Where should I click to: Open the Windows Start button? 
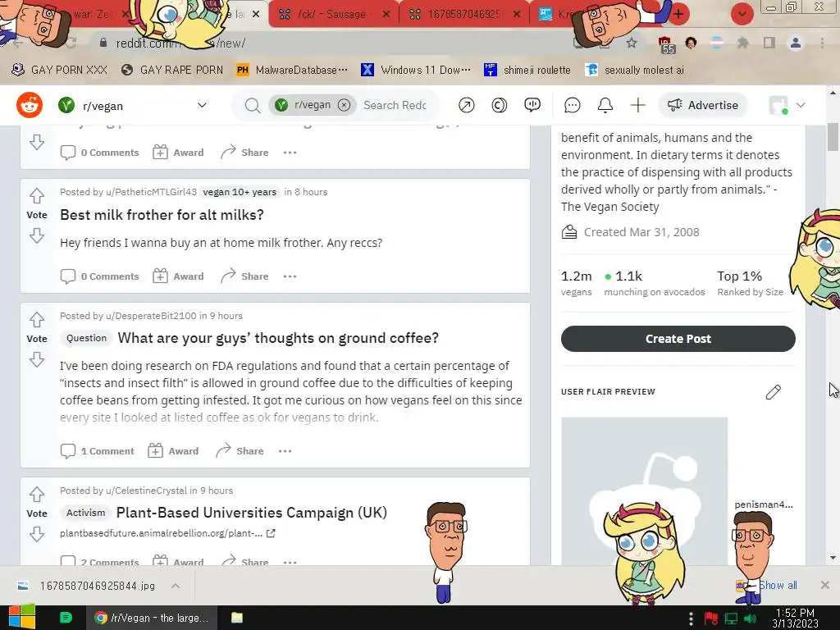21,618
